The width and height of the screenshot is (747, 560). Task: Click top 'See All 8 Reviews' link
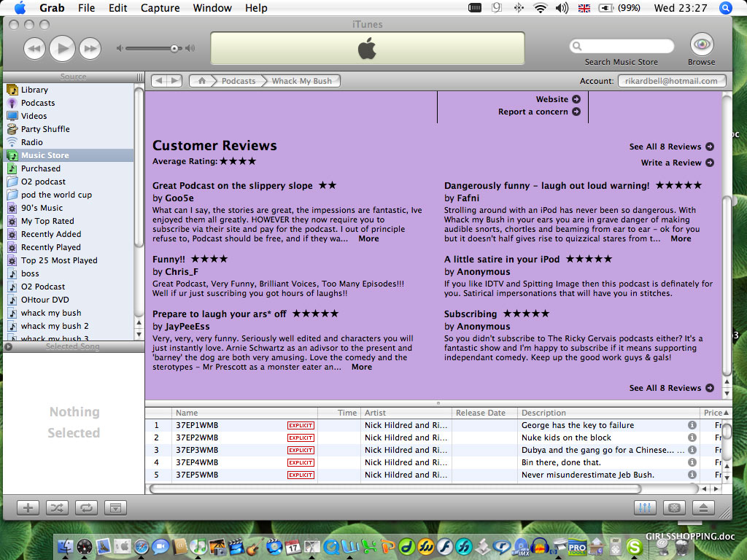click(671, 147)
